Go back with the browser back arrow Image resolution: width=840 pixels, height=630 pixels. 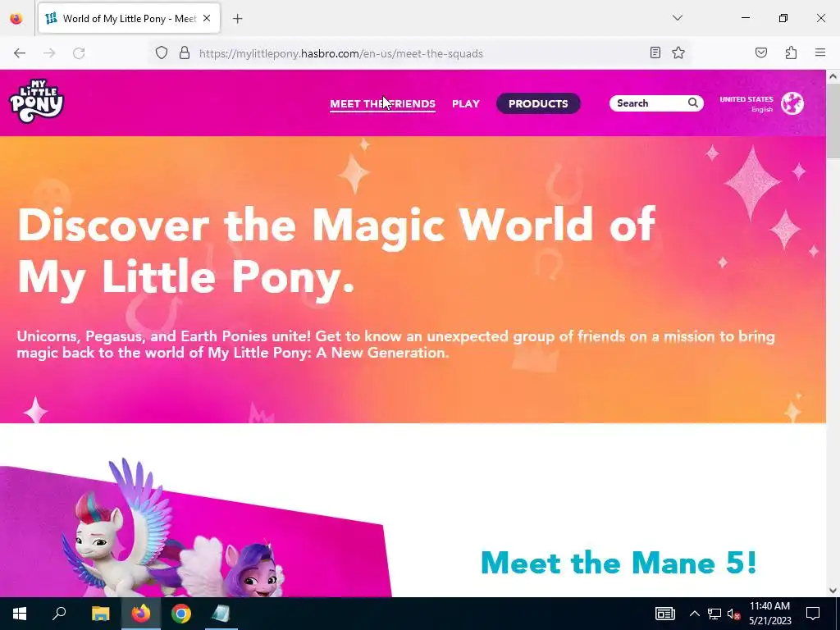pos(20,53)
